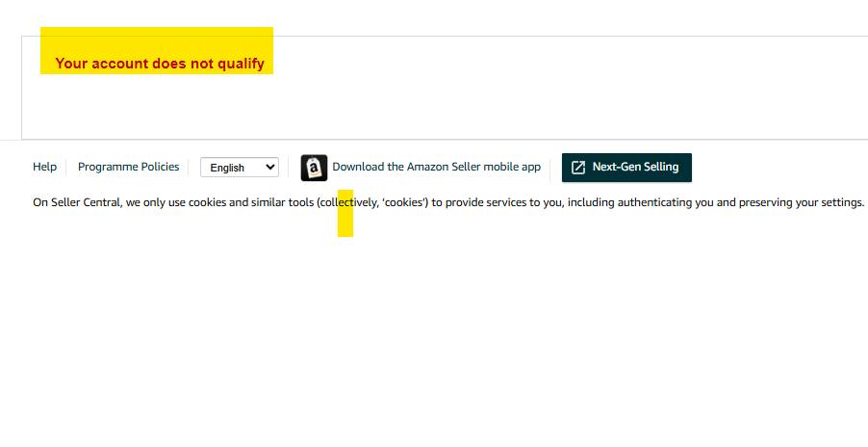Click Download the Amazon Seller mobile app
This screenshot has width=868, height=447.
point(436,167)
